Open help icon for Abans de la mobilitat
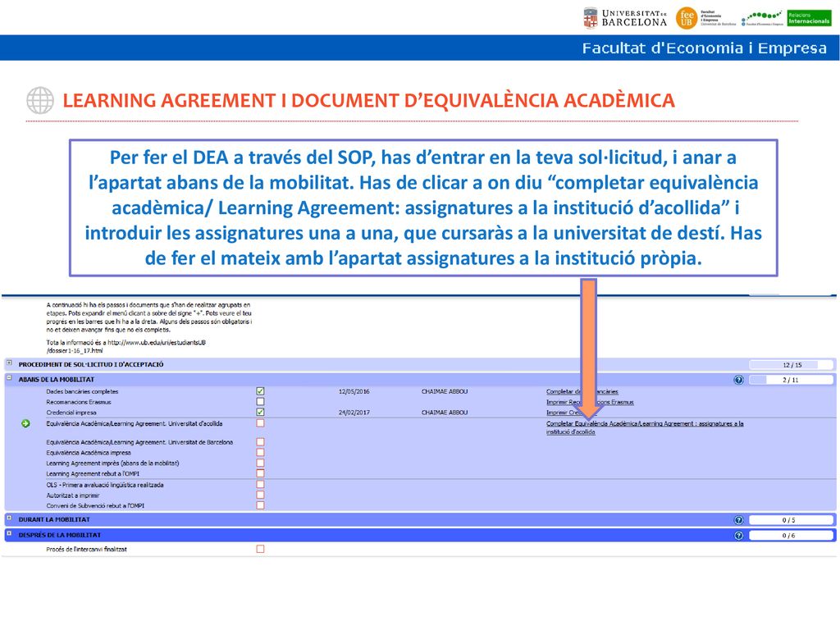Image resolution: width=840 pixels, height=630 pixels. (739, 380)
